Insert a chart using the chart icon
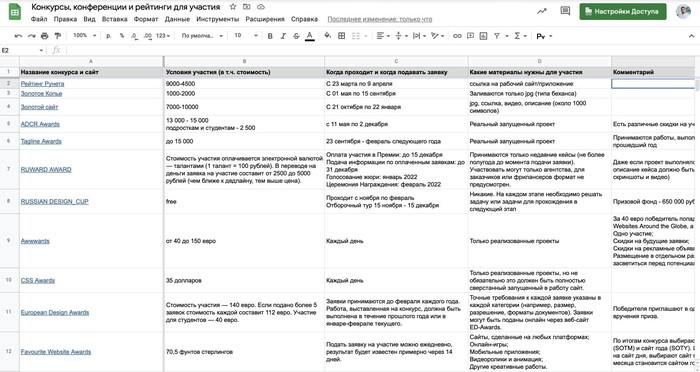Viewport: 700px width, 372px height. click(483, 36)
